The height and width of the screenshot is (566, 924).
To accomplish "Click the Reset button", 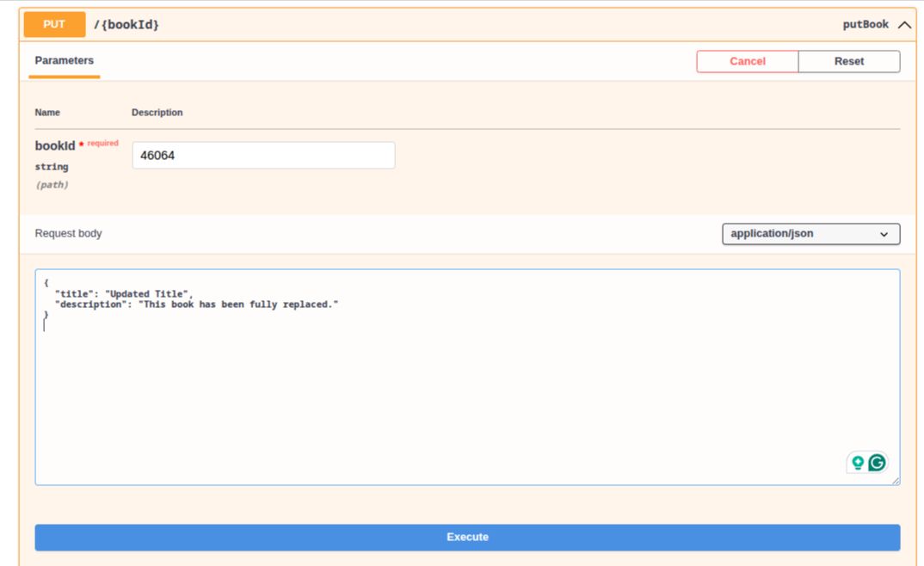I will [849, 61].
